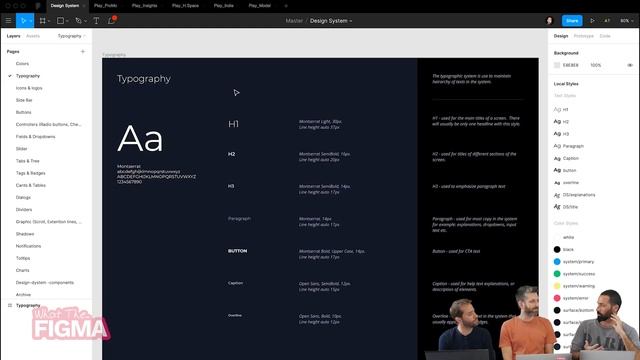Select the Typography frame layer icon
640x360 pixels.
10,305
